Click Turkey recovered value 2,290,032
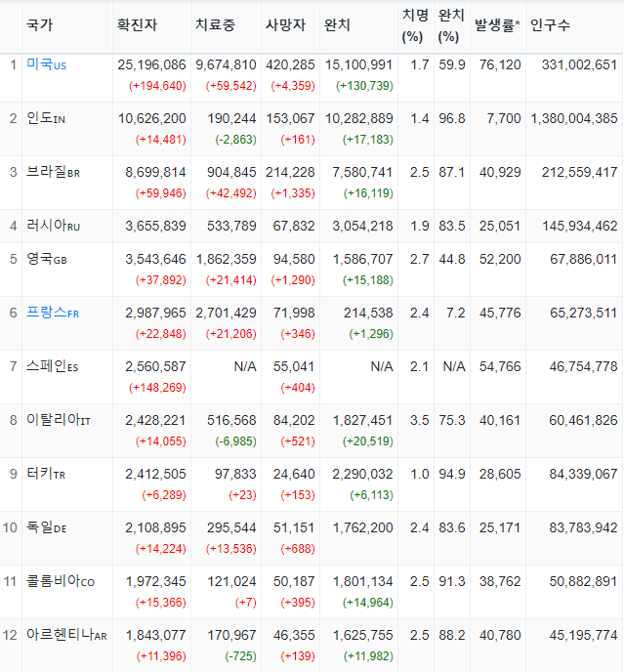The width and height of the screenshot is (624, 672). [x=362, y=474]
